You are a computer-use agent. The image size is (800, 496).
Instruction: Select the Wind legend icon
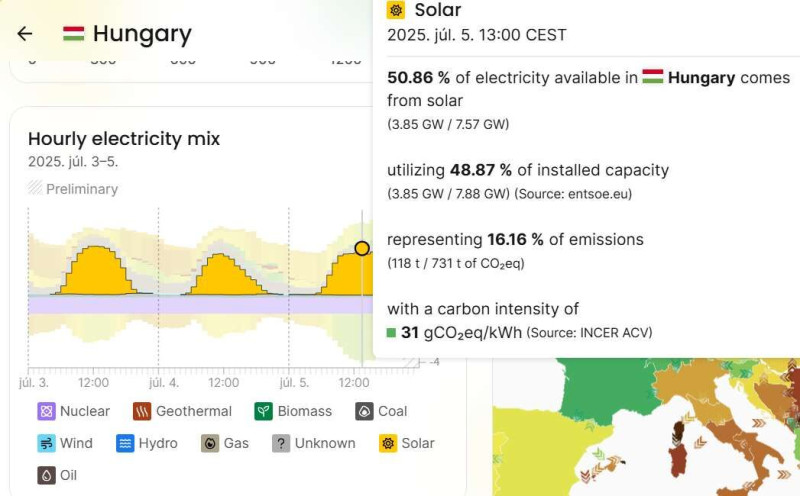(x=46, y=443)
